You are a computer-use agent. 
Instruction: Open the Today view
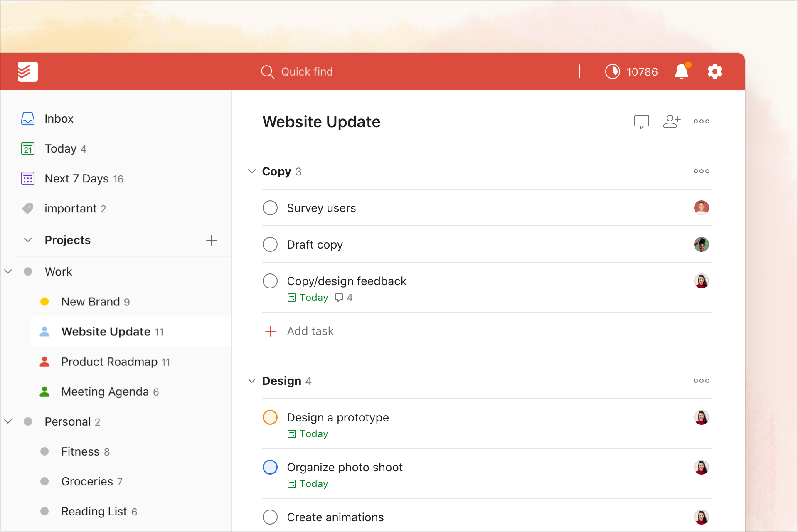pos(61,148)
